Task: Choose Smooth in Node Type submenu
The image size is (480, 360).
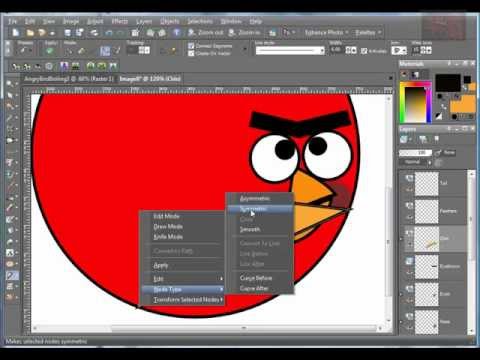Action: 259,230
